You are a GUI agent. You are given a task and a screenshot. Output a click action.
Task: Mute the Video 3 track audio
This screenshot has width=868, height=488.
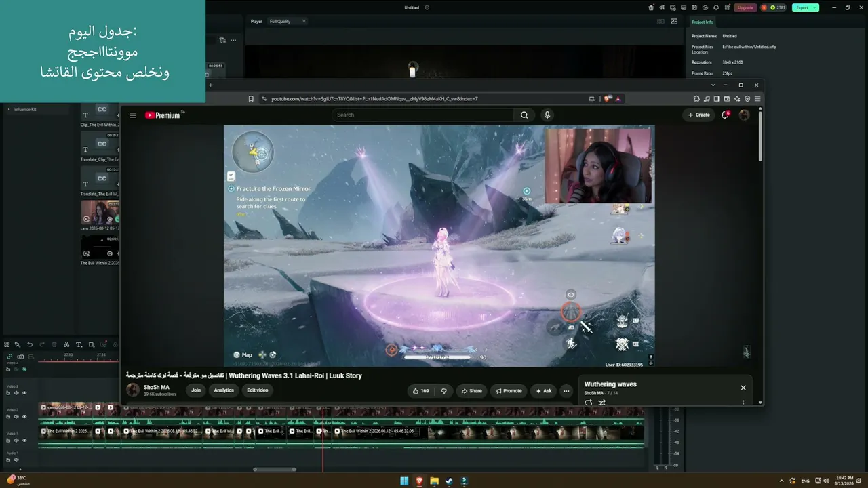pos(17,393)
